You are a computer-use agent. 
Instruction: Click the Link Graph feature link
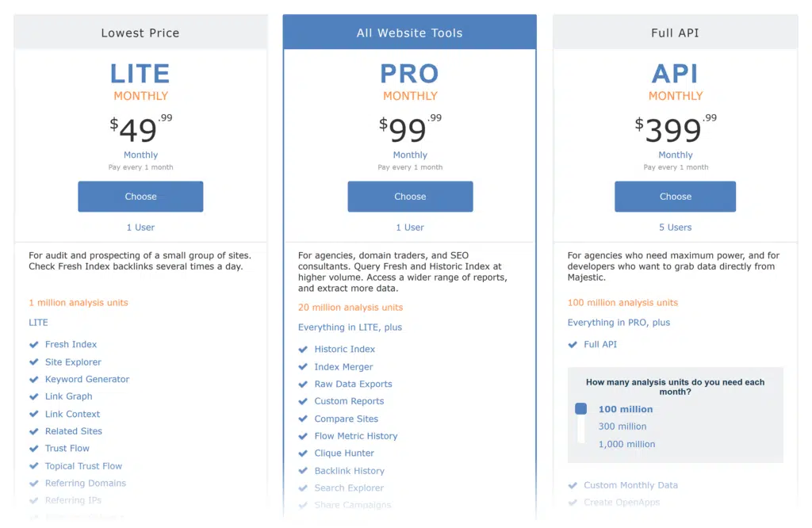coord(68,396)
